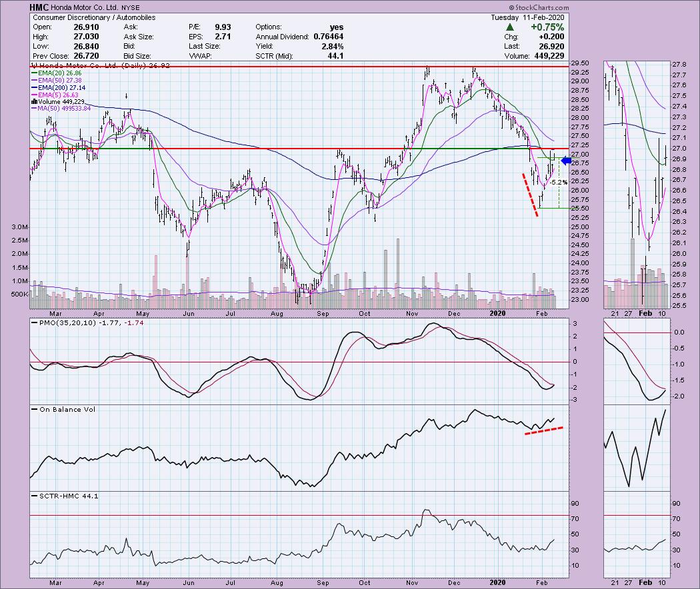The height and width of the screenshot is (589, 700).
Task: Click the Chg value +0.200
Action: [x=553, y=37]
